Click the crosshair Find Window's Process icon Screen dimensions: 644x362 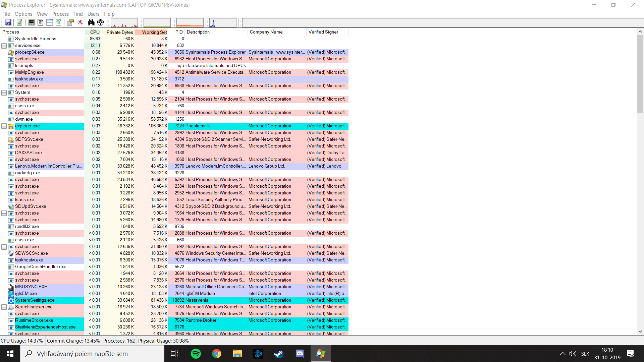(100, 22)
